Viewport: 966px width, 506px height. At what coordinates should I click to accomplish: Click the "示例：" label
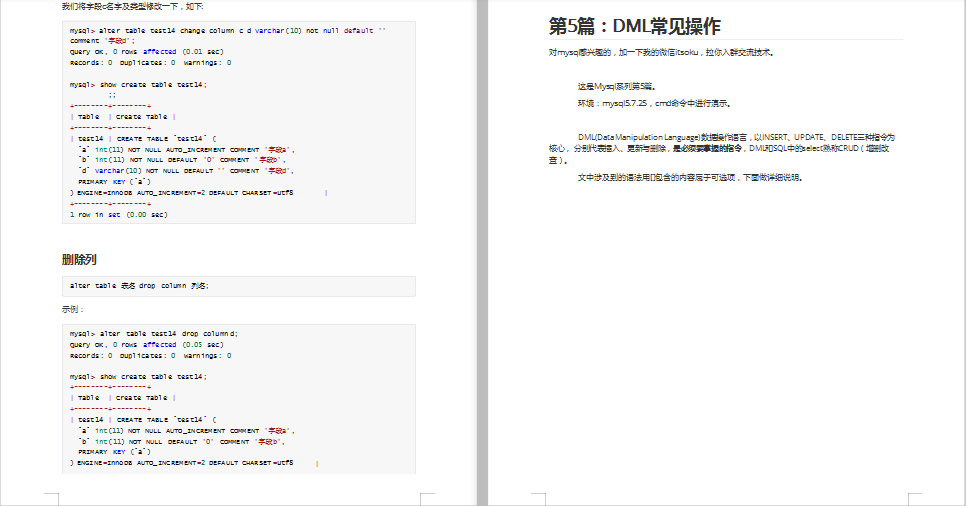pos(73,309)
